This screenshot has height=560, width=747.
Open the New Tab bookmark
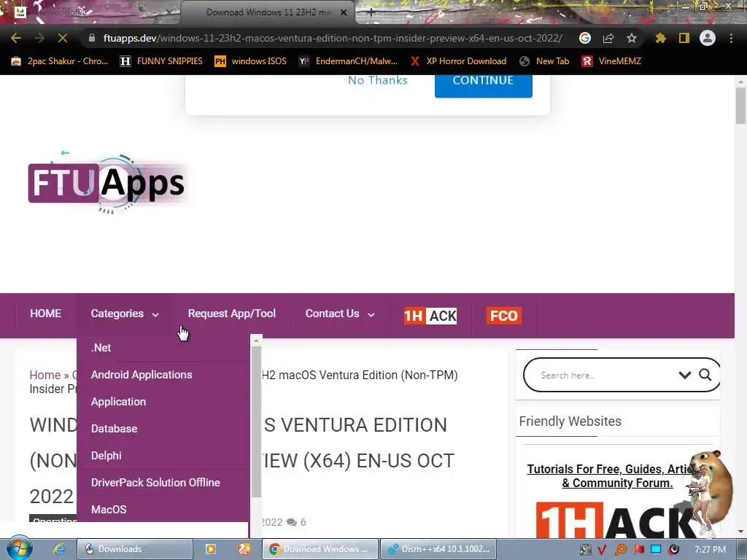[544, 61]
